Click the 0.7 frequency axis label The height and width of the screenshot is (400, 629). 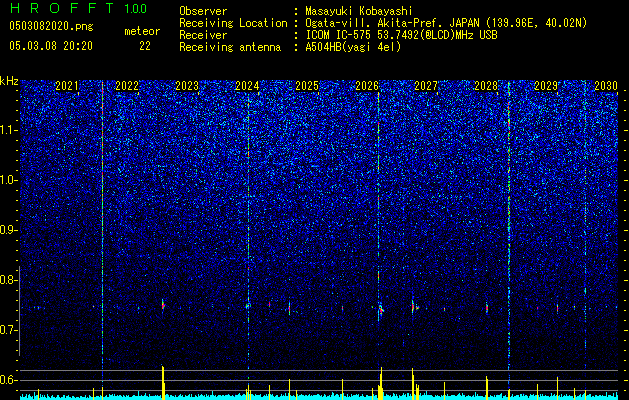[8, 330]
